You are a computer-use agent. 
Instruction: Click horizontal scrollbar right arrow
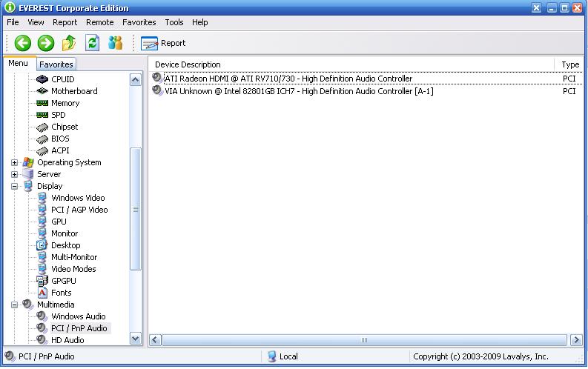[x=576, y=340]
